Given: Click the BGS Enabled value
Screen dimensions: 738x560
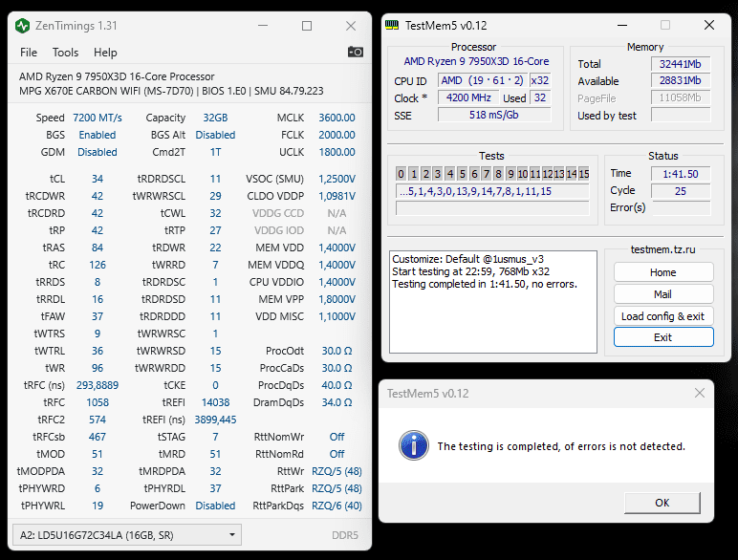Looking at the screenshot, I should 98,135.
